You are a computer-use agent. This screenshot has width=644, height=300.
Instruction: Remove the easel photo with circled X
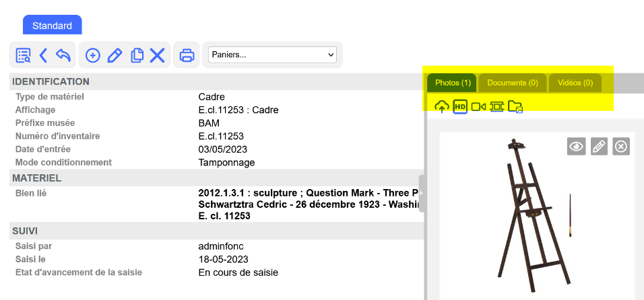(621, 147)
